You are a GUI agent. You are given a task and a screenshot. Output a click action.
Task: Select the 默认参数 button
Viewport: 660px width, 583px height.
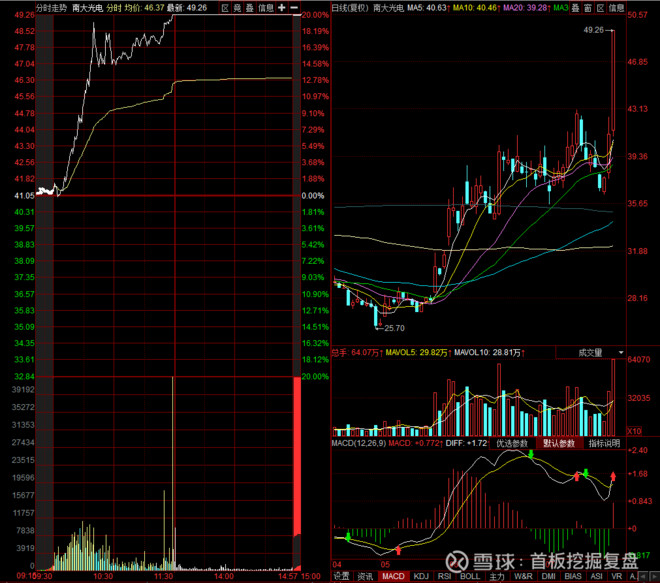[559, 443]
